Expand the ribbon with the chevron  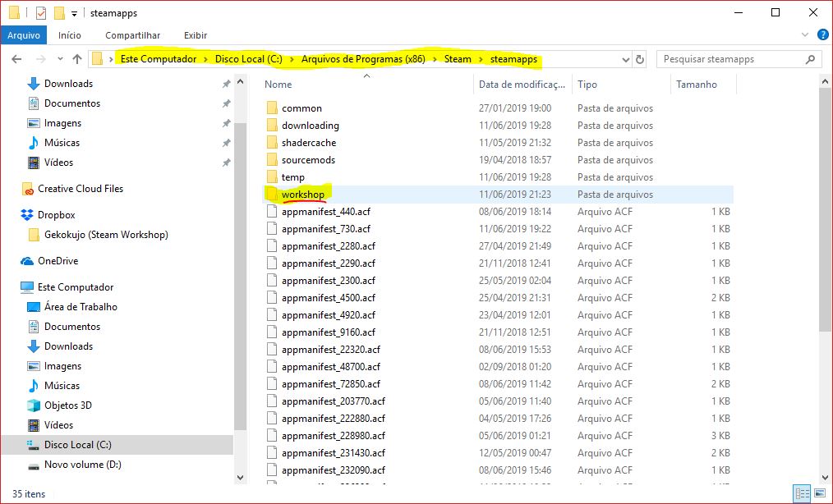click(806, 35)
